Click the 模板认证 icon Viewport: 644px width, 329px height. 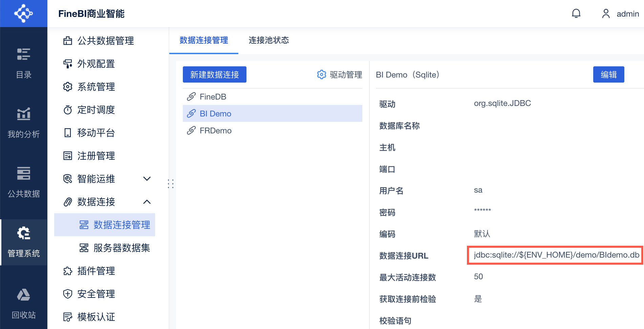[68, 317]
